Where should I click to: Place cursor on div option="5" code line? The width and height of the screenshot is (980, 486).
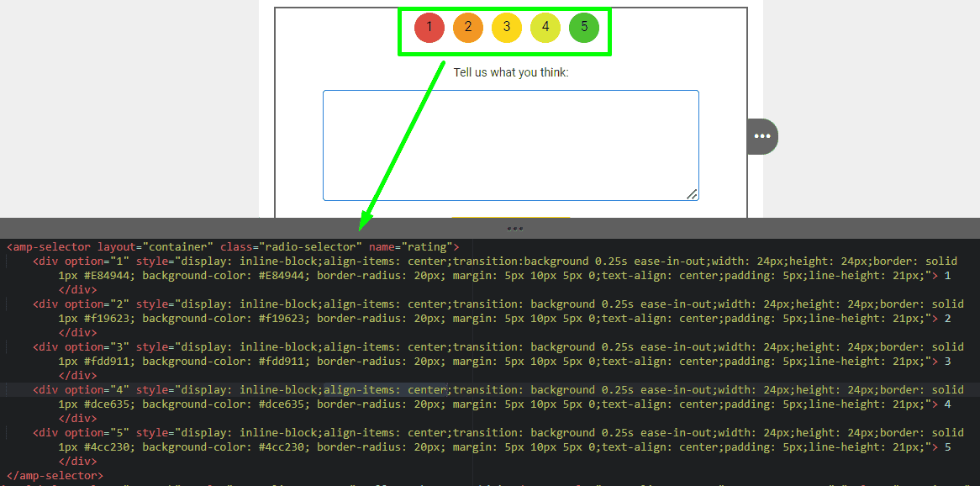click(x=81, y=433)
